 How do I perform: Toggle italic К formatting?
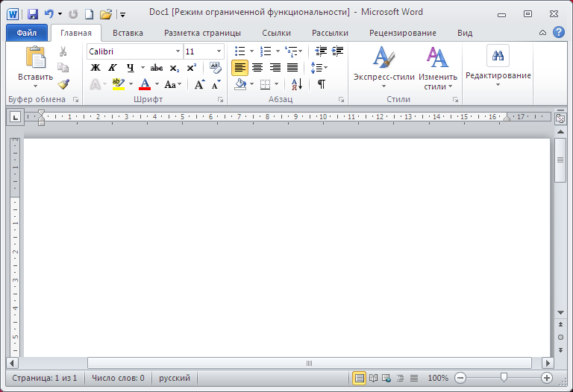pos(113,68)
